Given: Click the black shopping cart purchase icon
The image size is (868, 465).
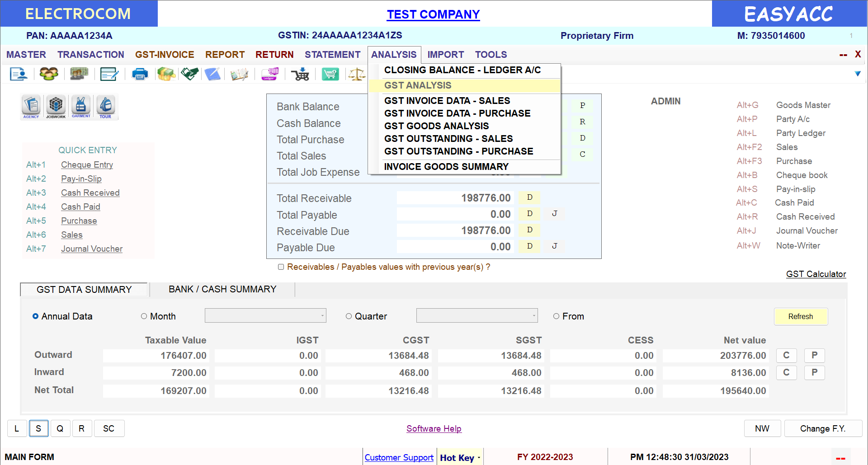Looking at the screenshot, I should [300, 74].
